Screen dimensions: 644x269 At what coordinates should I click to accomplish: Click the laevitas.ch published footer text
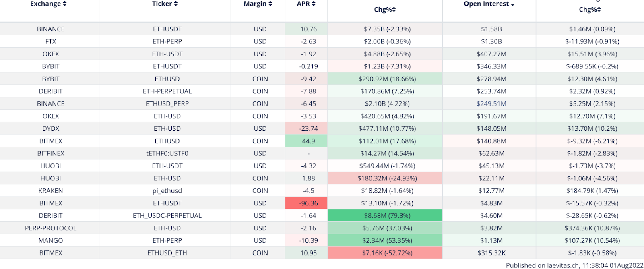coord(574,265)
